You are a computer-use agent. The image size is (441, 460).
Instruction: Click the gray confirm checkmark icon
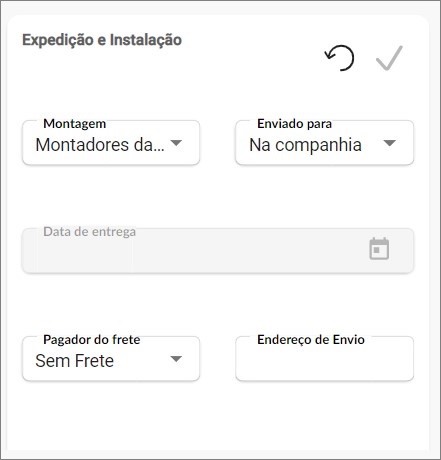click(389, 58)
